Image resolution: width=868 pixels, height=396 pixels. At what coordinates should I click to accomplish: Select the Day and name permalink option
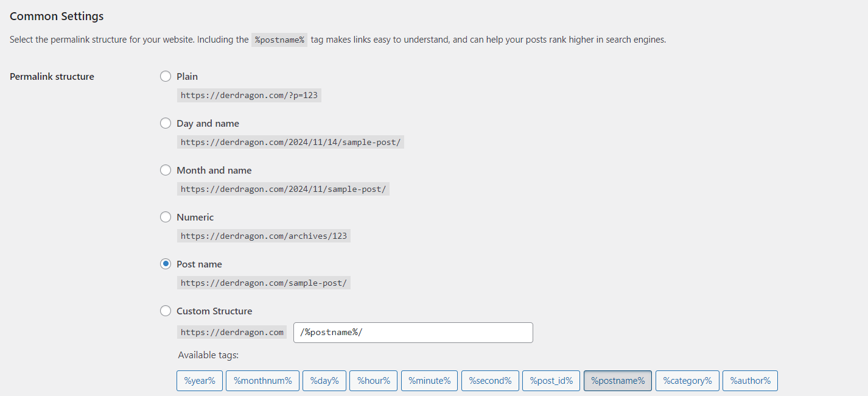166,123
